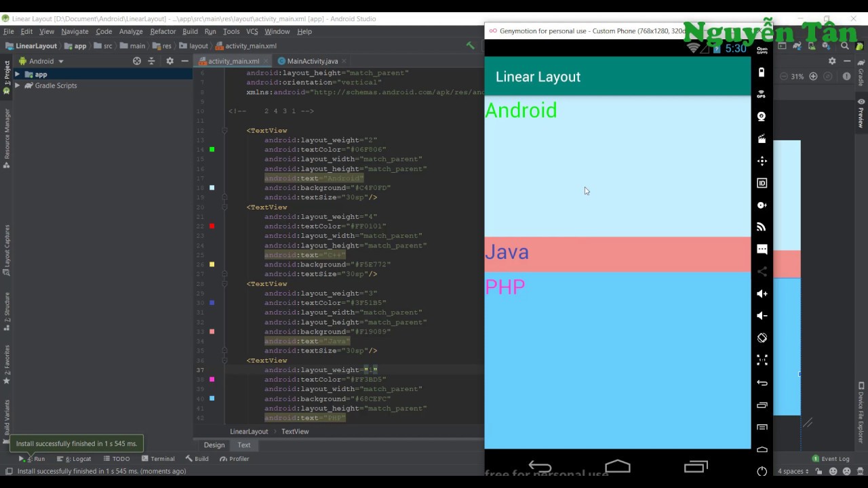This screenshot has width=868, height=488.
Task: Open the Android view selector dropdown
Action: pyautogui.click(x=41, y=61)
